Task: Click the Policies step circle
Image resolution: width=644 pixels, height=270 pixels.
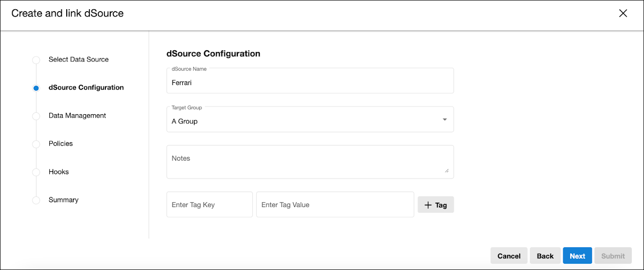Action: 36,144
